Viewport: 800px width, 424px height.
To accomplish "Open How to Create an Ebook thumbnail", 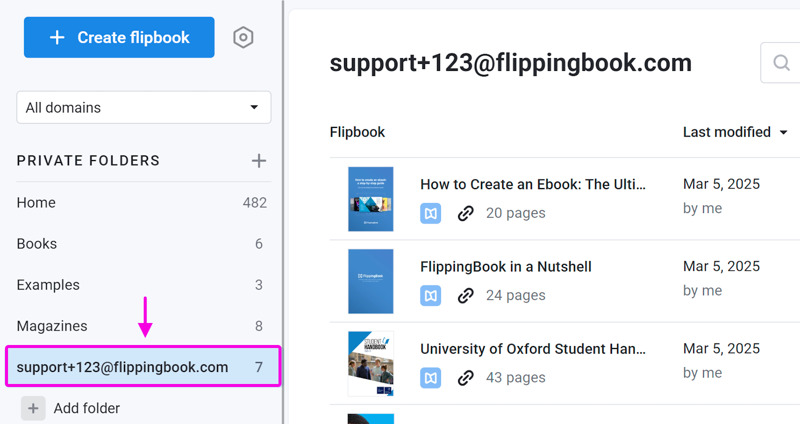I will (370, 199).
